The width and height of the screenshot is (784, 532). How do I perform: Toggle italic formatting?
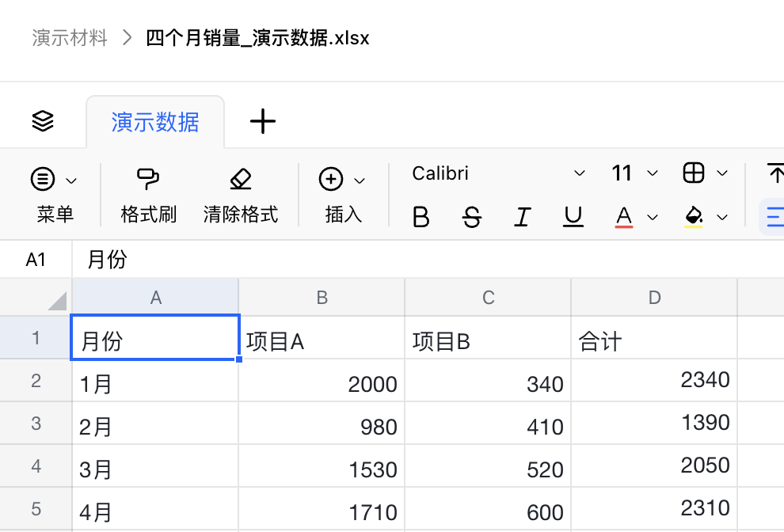523,217
